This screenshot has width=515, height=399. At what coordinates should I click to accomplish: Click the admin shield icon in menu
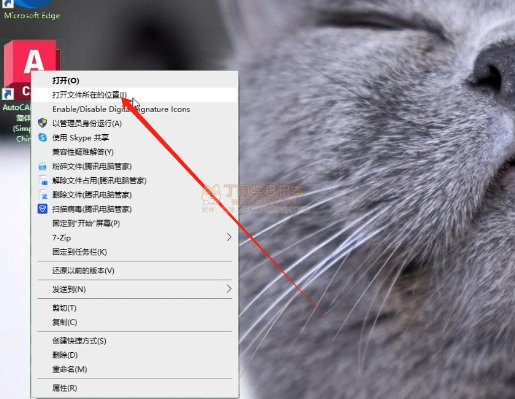[x=42, y=123]
